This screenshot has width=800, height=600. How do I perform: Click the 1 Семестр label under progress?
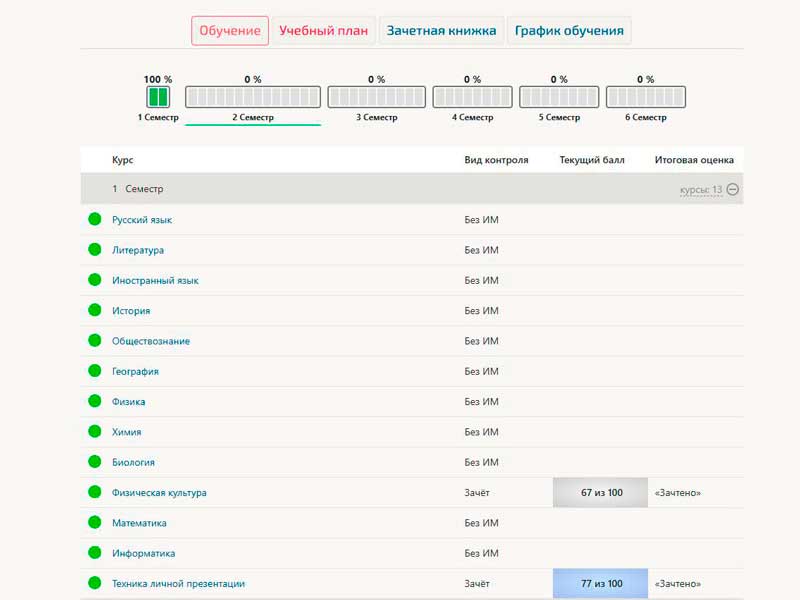coord(158,117)
